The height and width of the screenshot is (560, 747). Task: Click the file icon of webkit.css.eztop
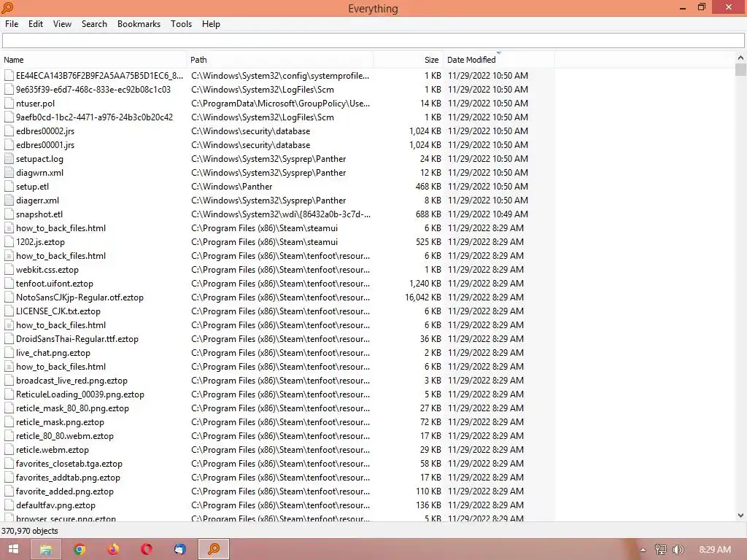click(x=9, y=270)
